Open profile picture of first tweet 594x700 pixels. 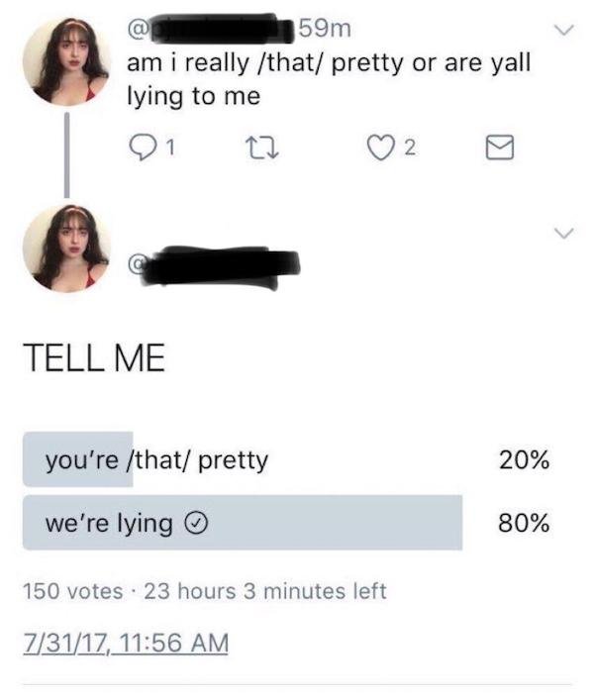66,61
